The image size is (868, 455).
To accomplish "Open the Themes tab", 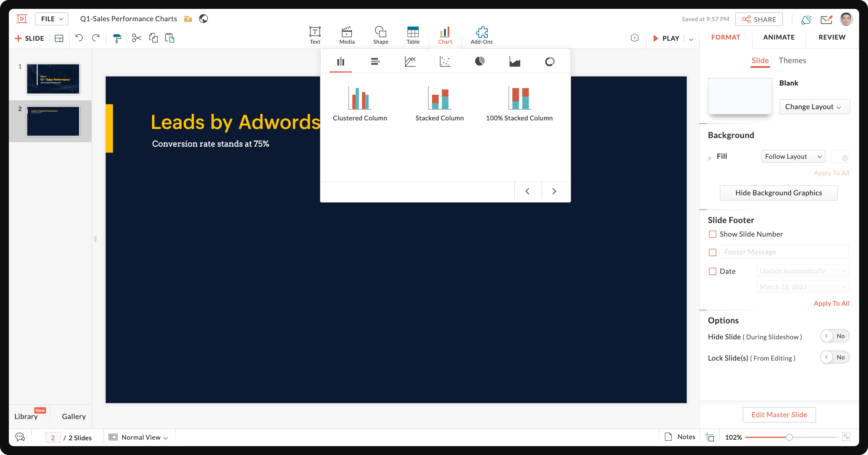I will click(x=792, y=60).
